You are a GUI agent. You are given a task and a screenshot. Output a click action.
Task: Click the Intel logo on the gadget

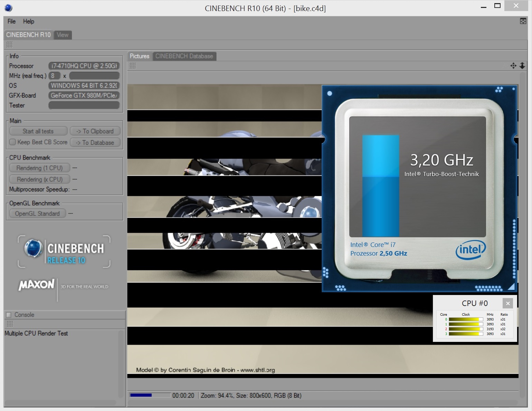click(471, 250)
